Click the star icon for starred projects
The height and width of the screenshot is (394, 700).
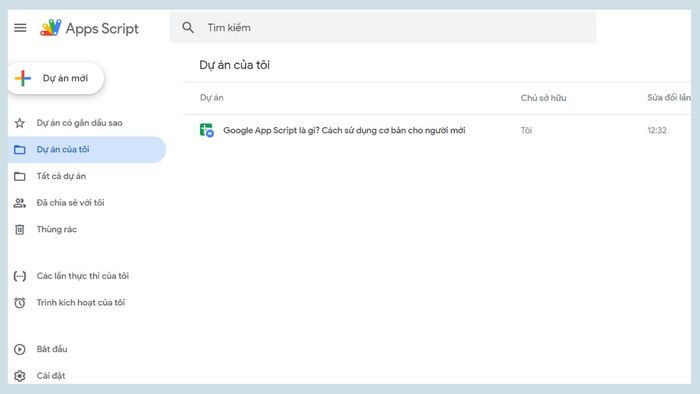tap(20, 123)
